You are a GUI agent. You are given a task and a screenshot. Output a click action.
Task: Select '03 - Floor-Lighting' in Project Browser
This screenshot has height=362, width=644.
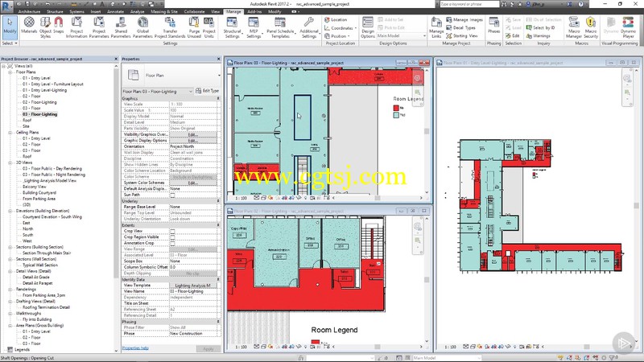39,114
